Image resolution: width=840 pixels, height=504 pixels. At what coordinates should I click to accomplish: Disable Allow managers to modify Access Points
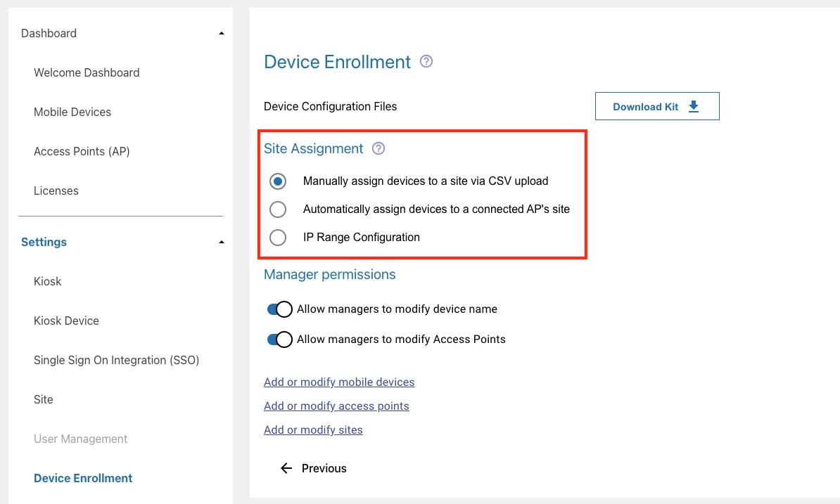[x=280, y=340]
